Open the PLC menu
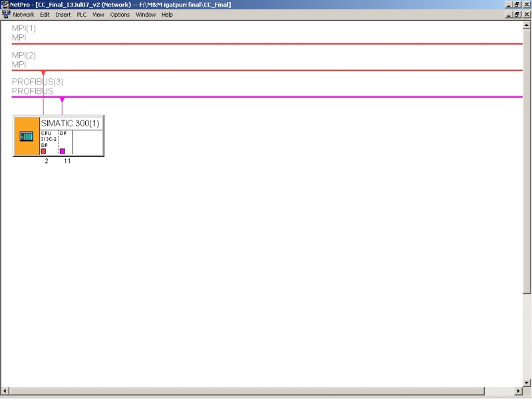532x399 pixels. (82, 14)
